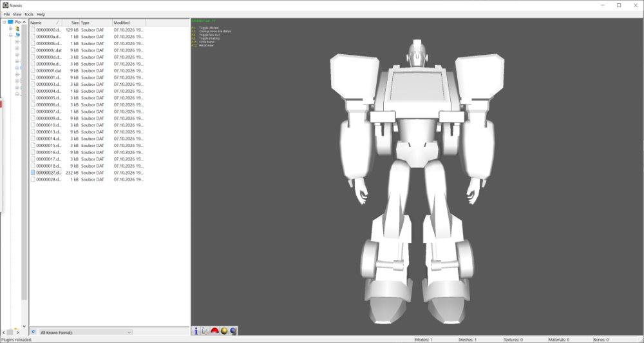Image resolution: width=644 pixels, height=343 pixels.
Task: Click Models: 1 in the status bar
Action: click(424, 340)
